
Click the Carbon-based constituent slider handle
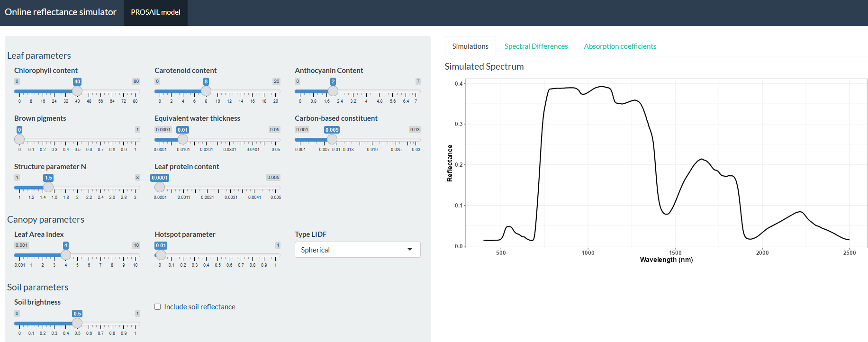click(332, 139)
